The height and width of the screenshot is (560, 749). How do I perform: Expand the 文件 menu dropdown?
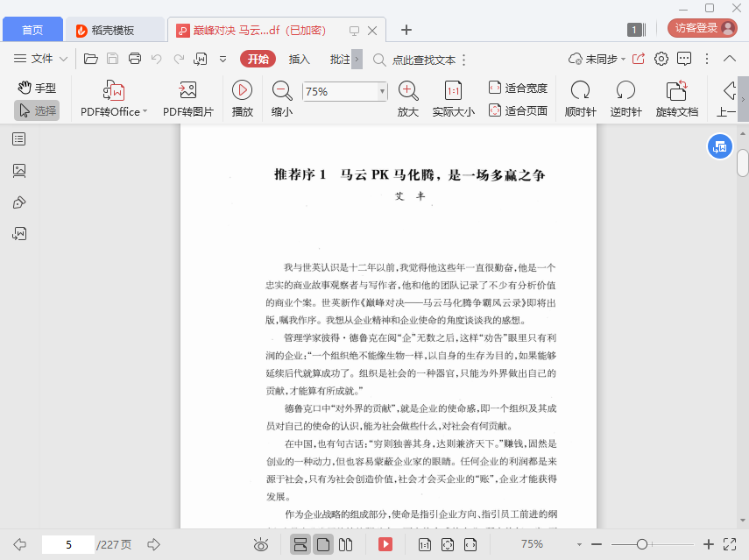click(x=41, y=60)
